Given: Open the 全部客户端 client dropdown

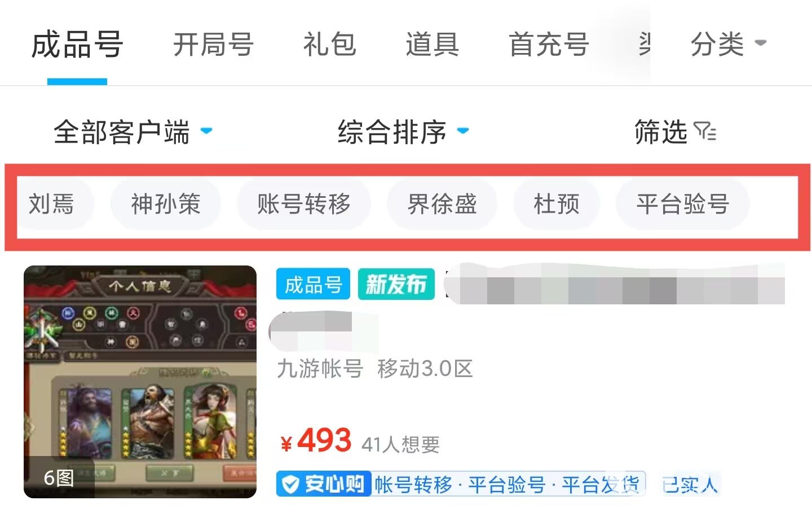Looking at the screenshot, I should click(x=133, y=132).
